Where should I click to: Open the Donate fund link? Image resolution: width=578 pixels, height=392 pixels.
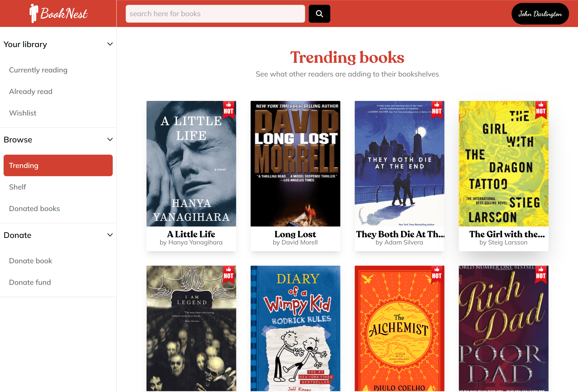point(30,282)
